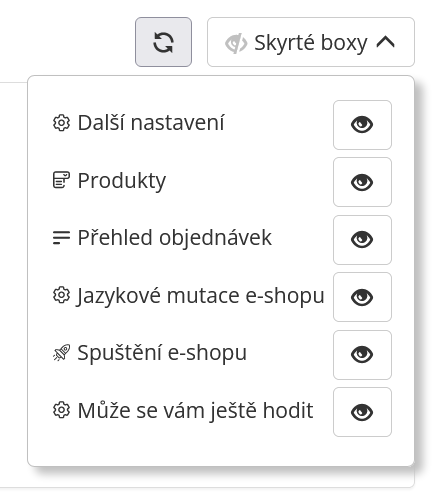Unhide the Může se vám ještě hodit box
The width and height of the screenshot is (443, 502).
362,412
